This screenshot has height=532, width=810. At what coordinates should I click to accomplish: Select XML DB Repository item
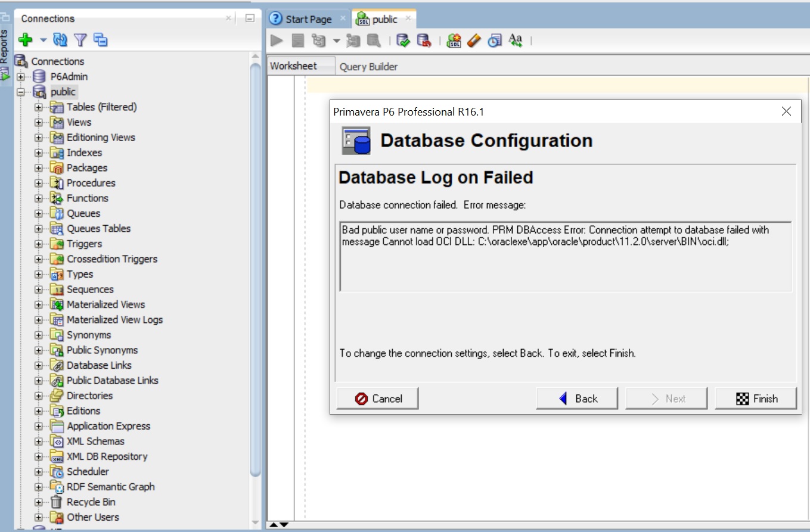[x=107, y=456]
